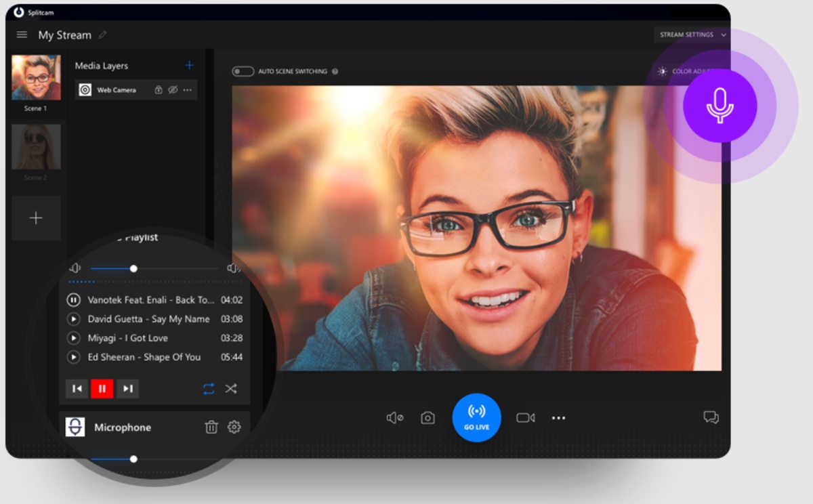Adjust the playlist volume slider
This screenshot has height=504, width=813.
click(x=154, y=269)
